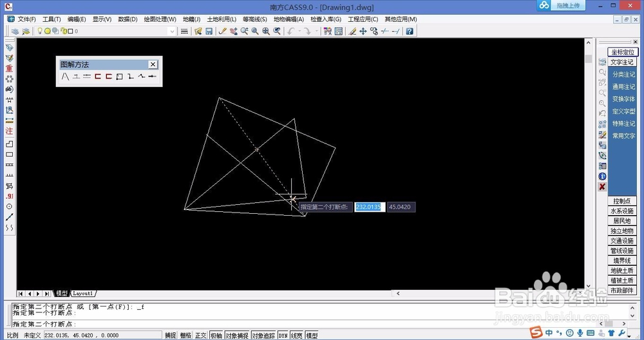Toggle 对象追踪 object tracking
The image size is (644, 340).
(263, 335)
